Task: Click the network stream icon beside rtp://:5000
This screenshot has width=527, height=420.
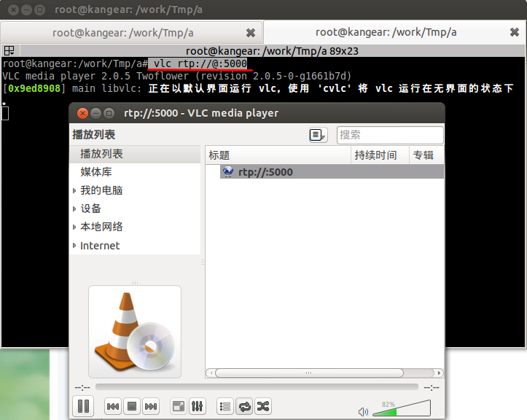Action: pyautogui.click(x=228, y=171)
